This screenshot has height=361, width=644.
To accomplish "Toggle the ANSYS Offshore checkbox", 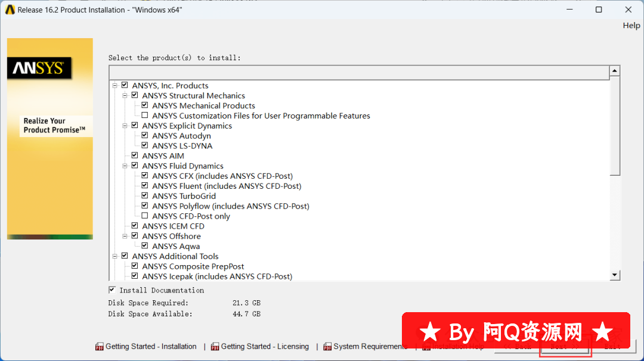I will pyautogui.click(x=135, y=236).
